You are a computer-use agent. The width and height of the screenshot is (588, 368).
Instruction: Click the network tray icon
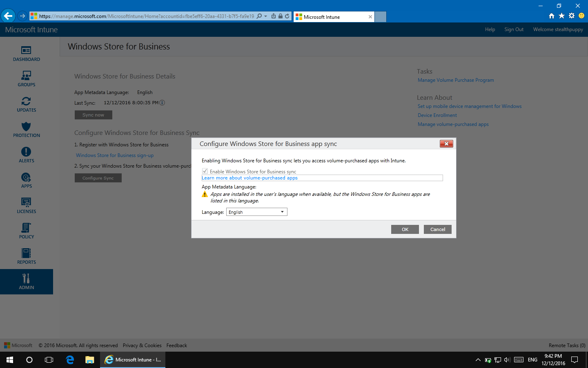pos(498,360)
